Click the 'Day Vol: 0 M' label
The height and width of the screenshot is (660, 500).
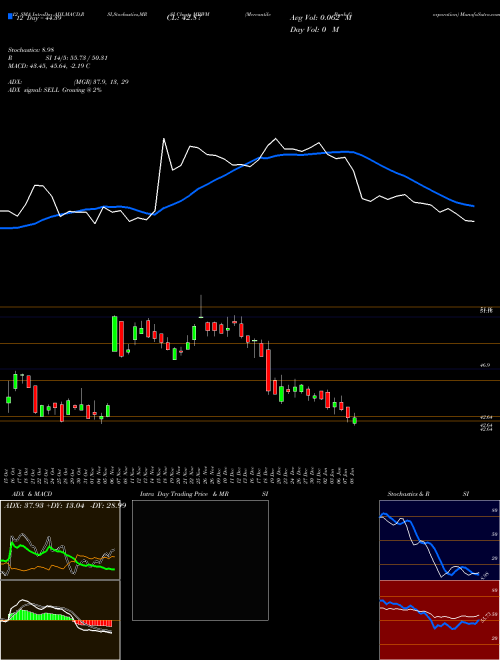(314, 30)
